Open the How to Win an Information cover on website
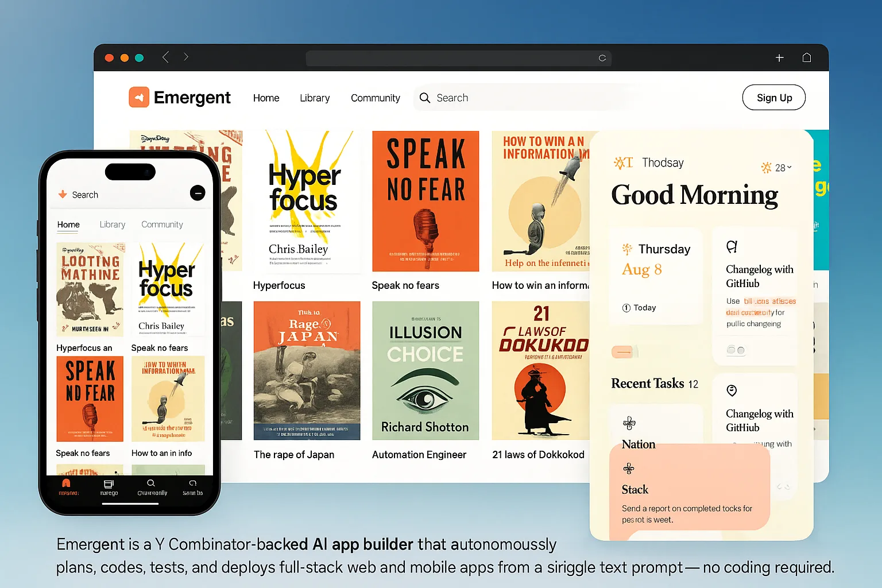882x588 pixels. pos(540,201)
